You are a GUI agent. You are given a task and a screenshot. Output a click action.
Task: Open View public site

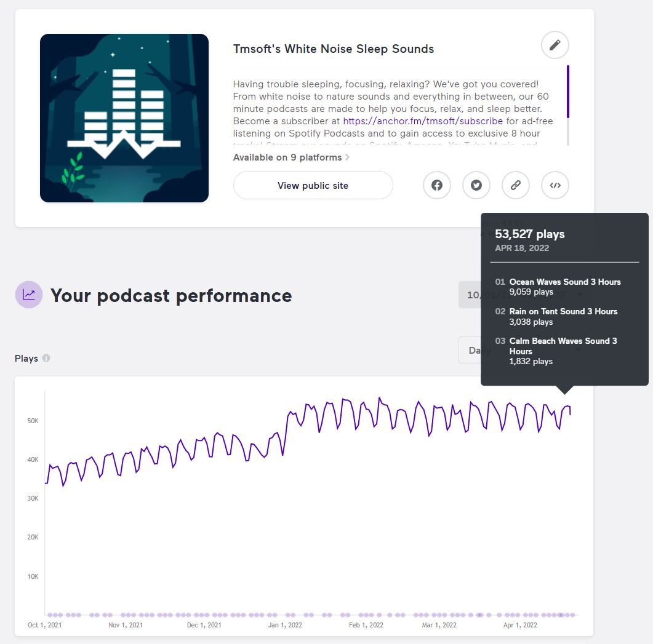point(313,185)
